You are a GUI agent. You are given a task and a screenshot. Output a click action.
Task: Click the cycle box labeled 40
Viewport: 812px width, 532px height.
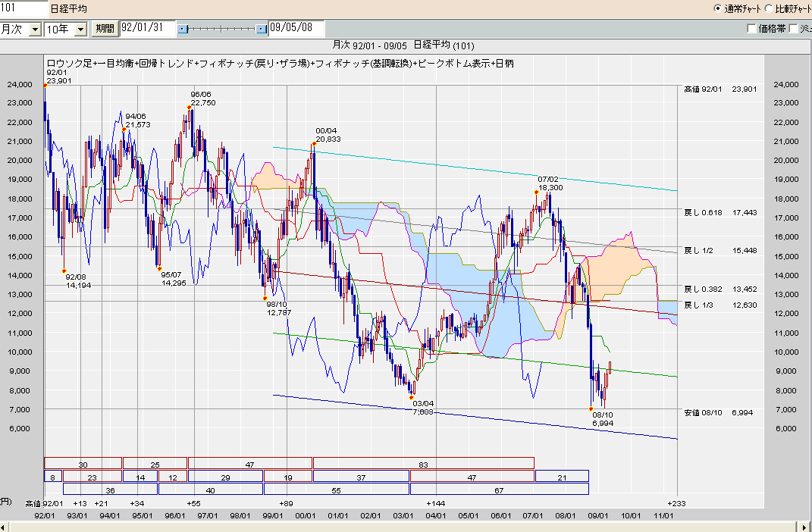[210, 489]
